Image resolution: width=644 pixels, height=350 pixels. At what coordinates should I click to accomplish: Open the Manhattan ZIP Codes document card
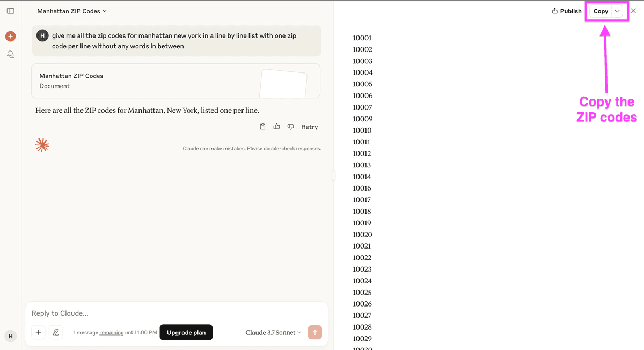coord(176,81)
